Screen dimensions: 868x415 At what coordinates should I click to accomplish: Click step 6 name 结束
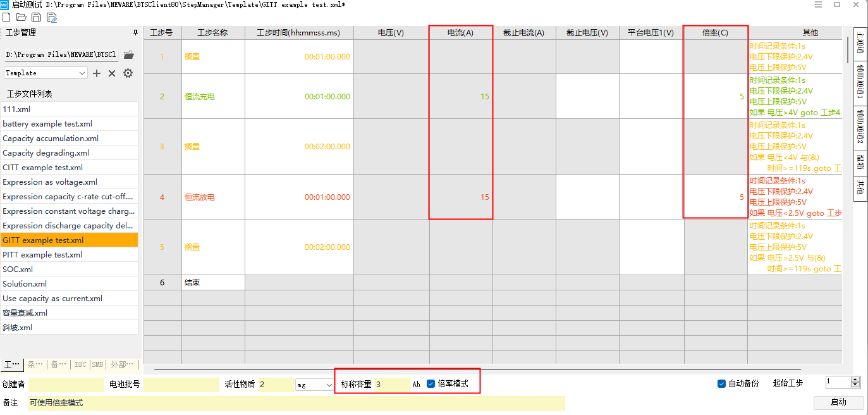click(192, 283)
